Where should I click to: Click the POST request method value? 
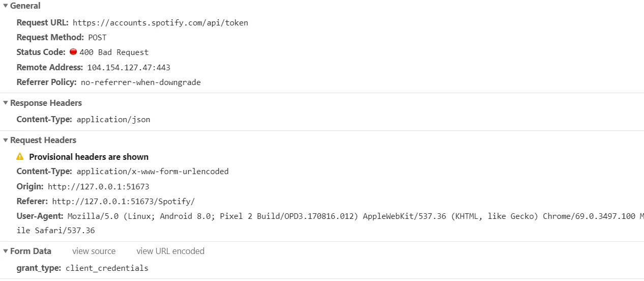[97, 38]
